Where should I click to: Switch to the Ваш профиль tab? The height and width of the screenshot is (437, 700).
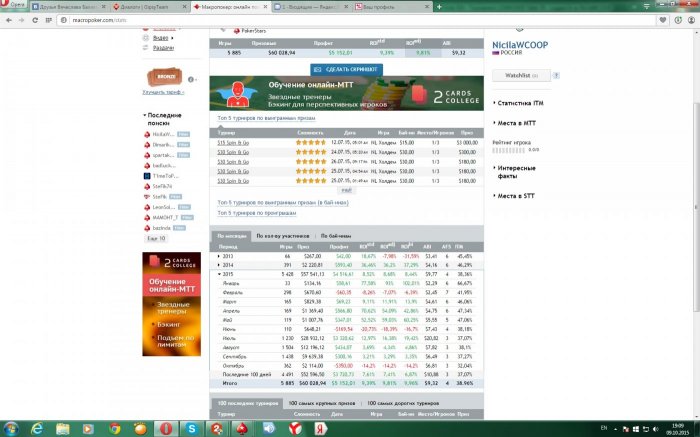point(392,7)
